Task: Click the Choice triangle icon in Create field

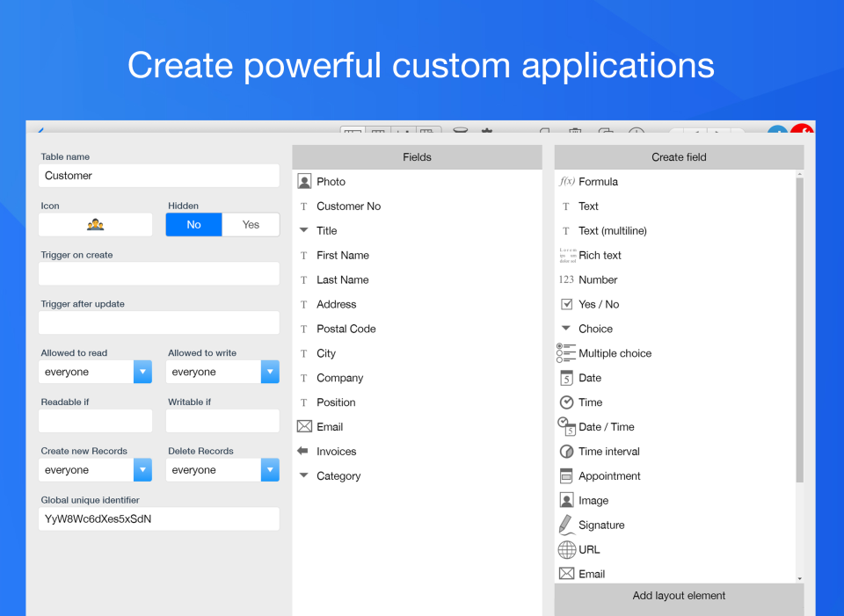Action: (x=565, y=328)
